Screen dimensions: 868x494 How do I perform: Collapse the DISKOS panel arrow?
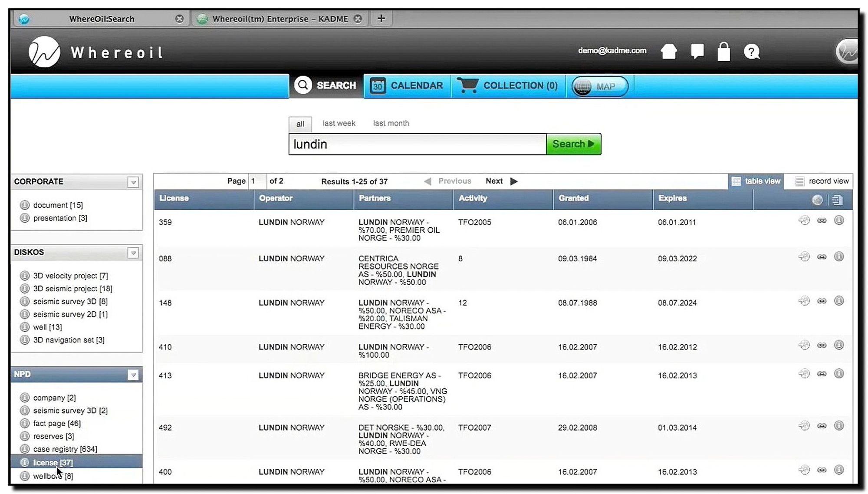[133, 253]
